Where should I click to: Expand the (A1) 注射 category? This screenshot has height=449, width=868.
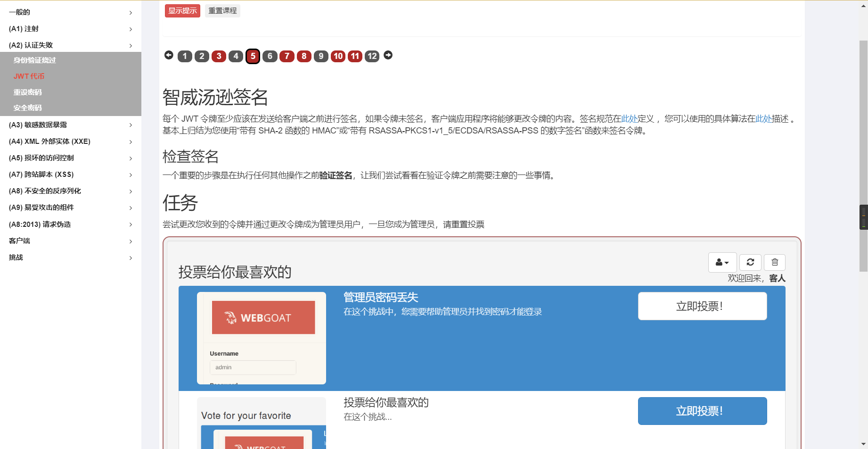71,29
